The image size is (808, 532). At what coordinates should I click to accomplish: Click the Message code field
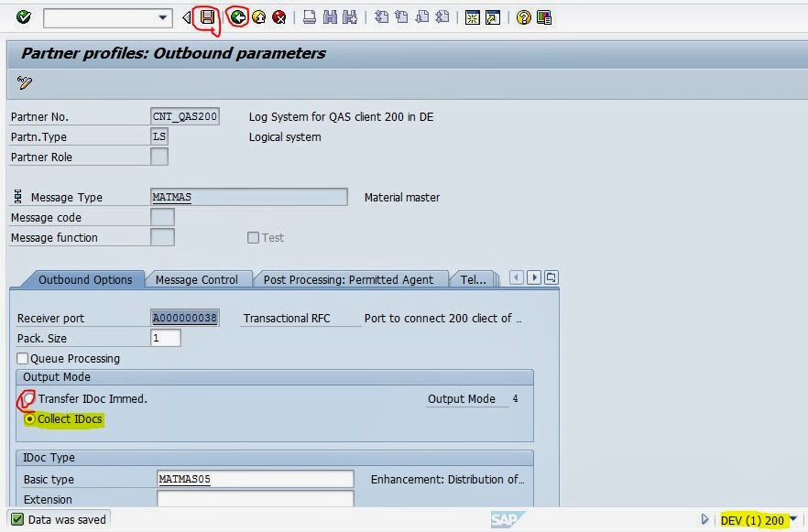tap(163, 217)
